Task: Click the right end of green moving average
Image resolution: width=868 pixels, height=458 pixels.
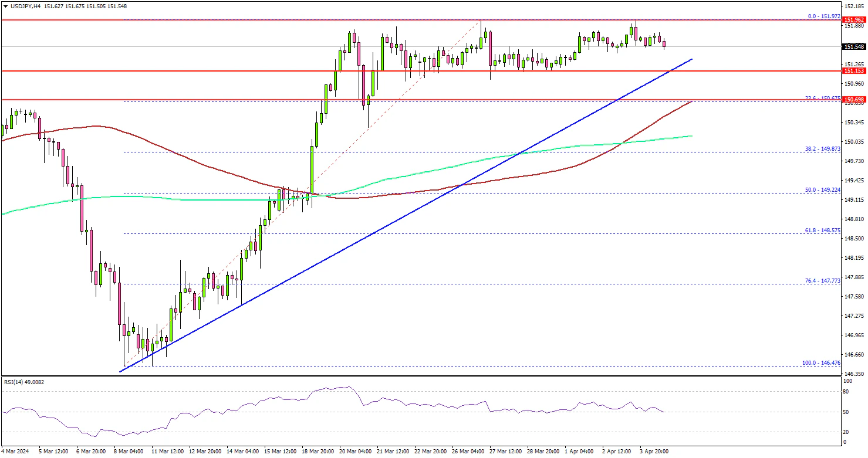Action: 692,135
